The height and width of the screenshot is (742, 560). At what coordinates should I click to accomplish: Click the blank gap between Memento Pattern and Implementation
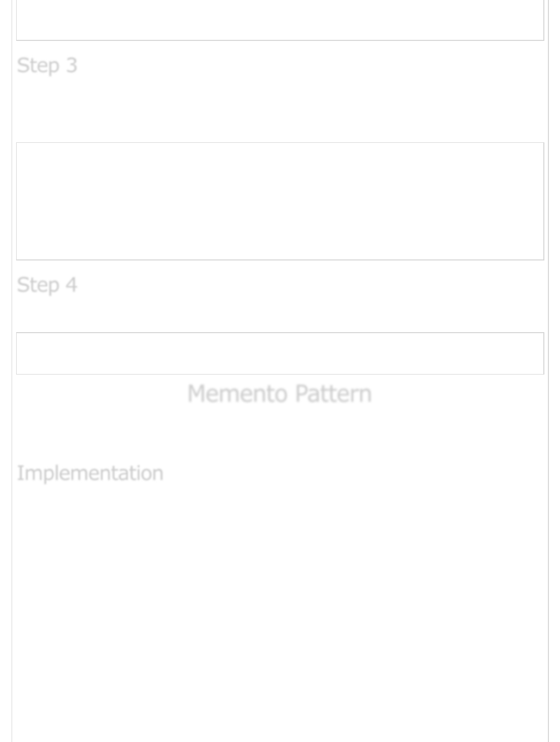click(280, 434)
